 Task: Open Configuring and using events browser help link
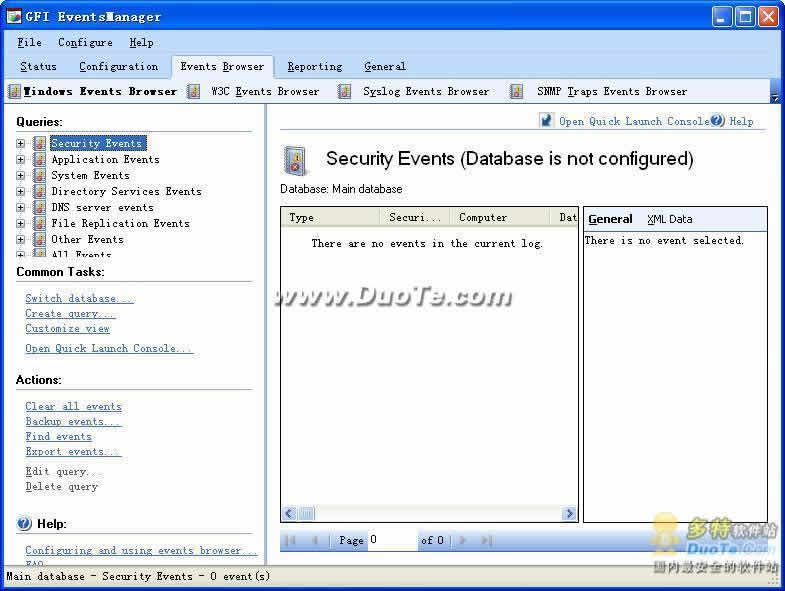[x=141, y=550]
